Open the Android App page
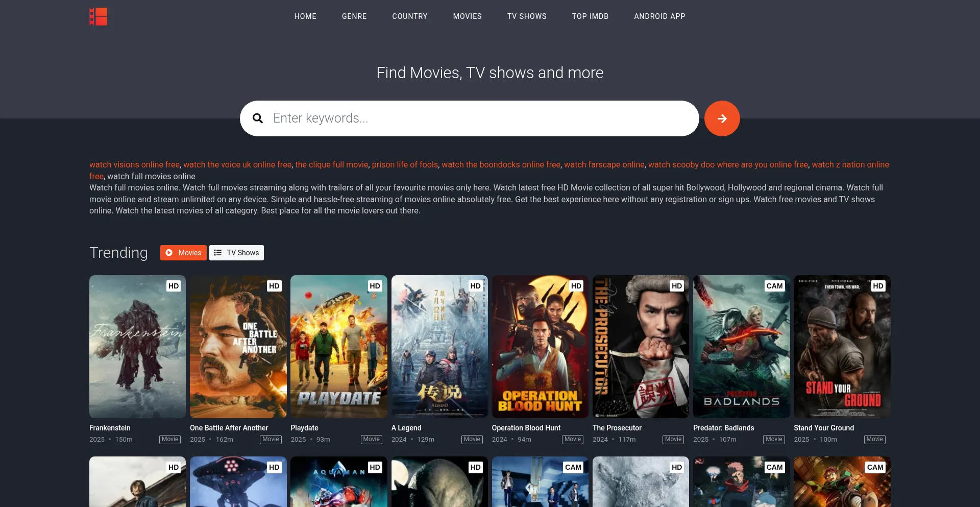This screenshot has height=507, width=980. (x=659, y=16)
